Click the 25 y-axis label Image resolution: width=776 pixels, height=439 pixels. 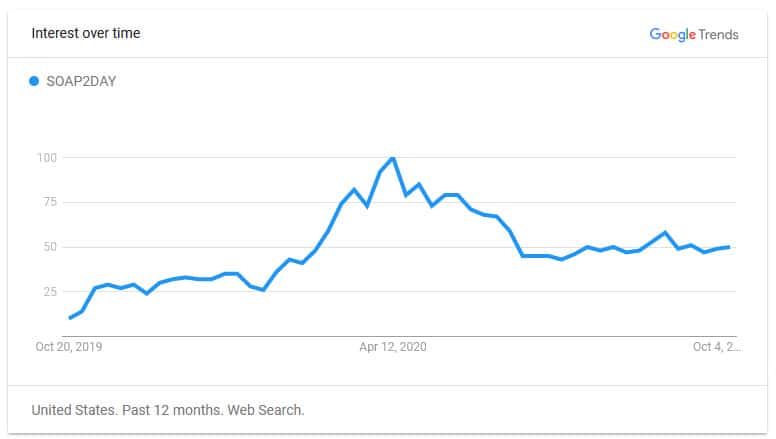pos(50,292)
